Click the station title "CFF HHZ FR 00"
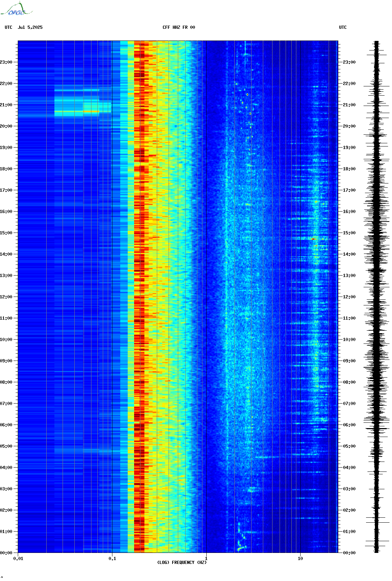The image size is (392, 581). 179,27
